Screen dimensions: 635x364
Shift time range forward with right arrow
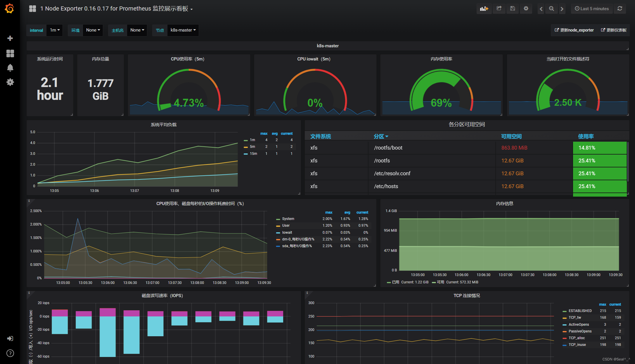point(562,9)
